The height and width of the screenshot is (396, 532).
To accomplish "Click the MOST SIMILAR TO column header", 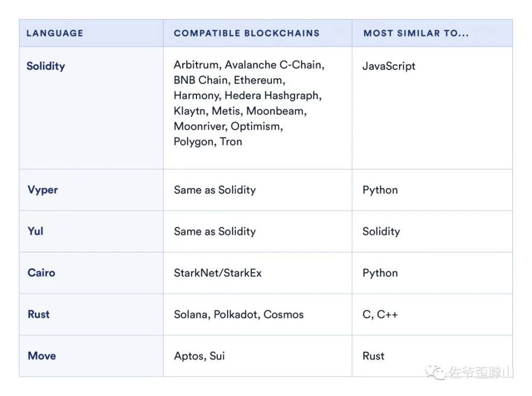I will tap(416, 33).
